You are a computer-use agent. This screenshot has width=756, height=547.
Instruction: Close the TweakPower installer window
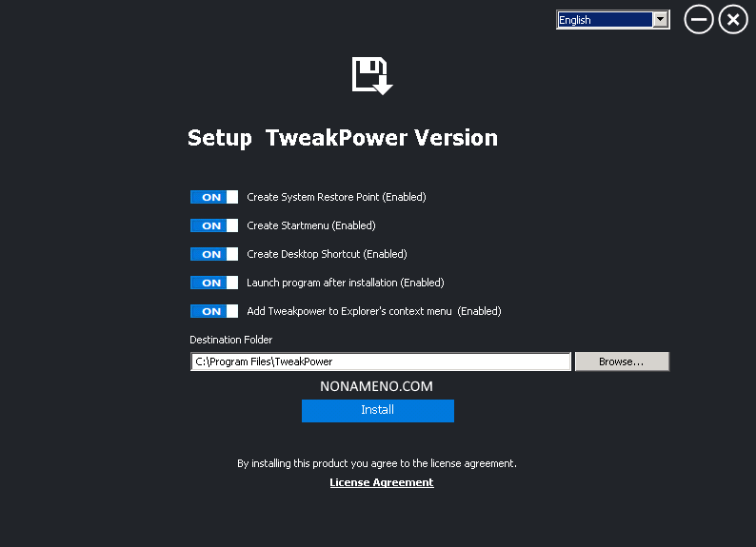[732, 20]
